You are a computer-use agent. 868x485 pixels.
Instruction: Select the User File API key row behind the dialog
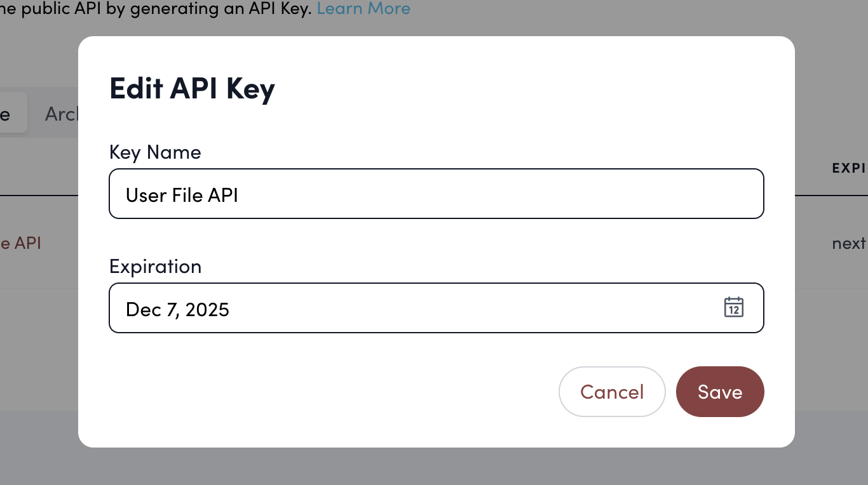(x=21, y=243)
